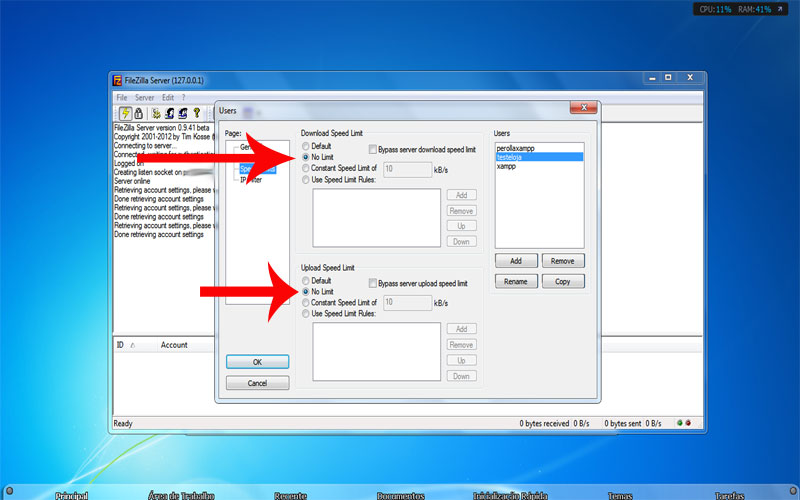Click Down beside the download rules list
This screenshot has width=800, height=500.
coord(462,241)
